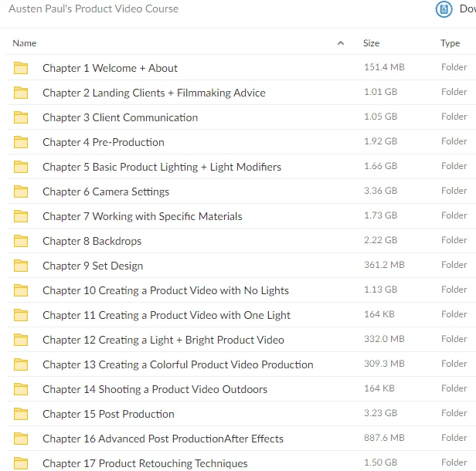Screen dimensions: 476x471
Task: Open Chapter 6 Camera Settings
Action: point(106,191)
